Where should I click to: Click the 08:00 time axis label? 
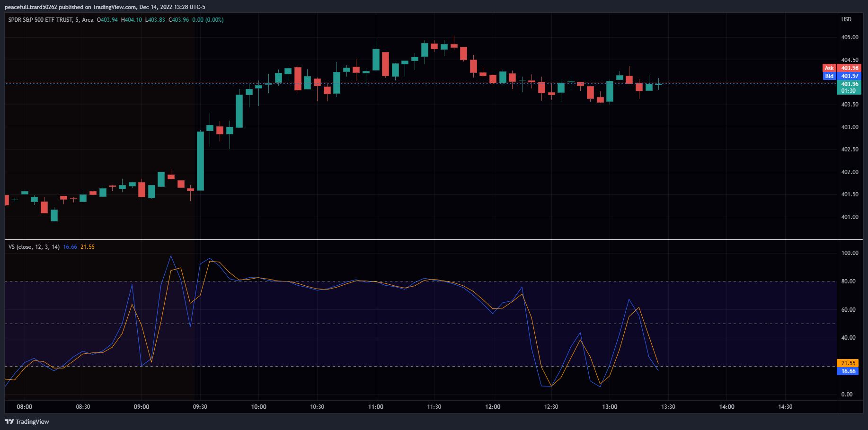25,407
